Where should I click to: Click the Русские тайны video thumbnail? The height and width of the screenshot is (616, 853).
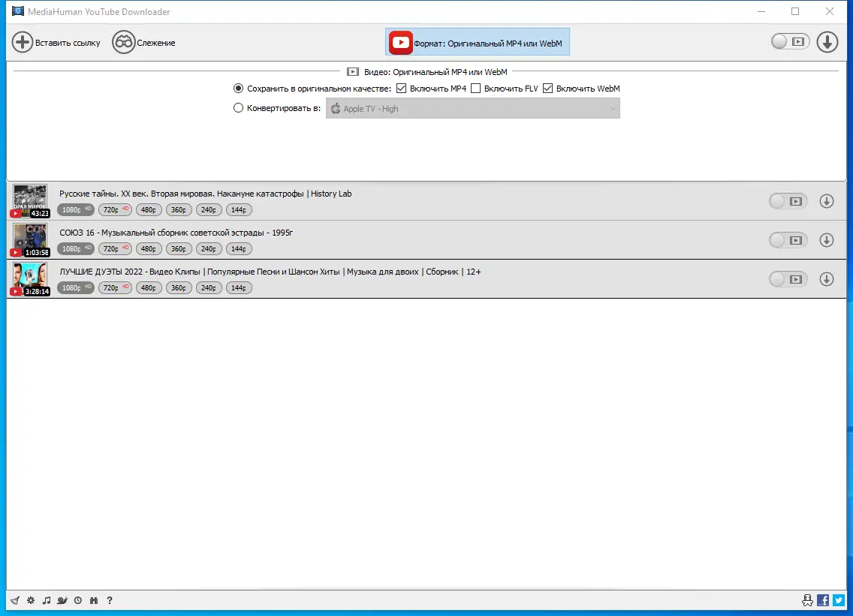pos(30,200)
